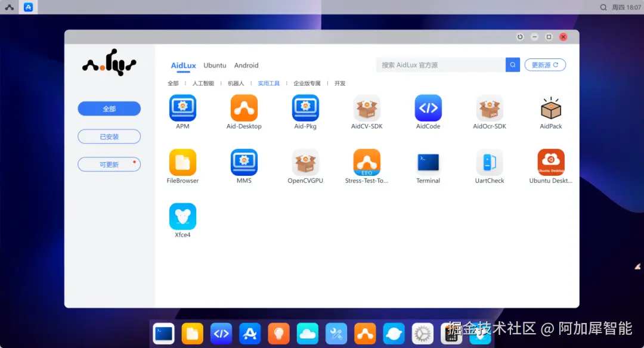This screenshot has width=644, height=348.
Task: Click the AidLux menu icon in top bar
Action: click(x=9, y=7)
